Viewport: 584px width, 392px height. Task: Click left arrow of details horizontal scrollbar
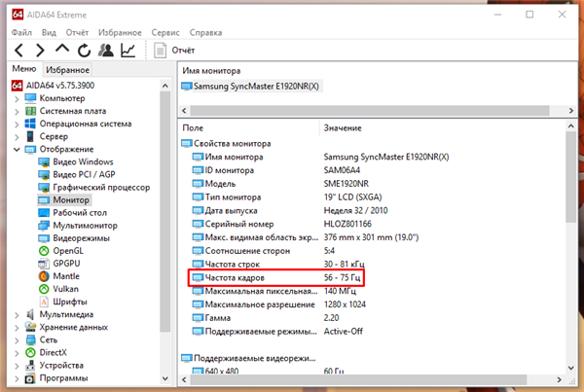pyautogui.click(x=184, y=379)
